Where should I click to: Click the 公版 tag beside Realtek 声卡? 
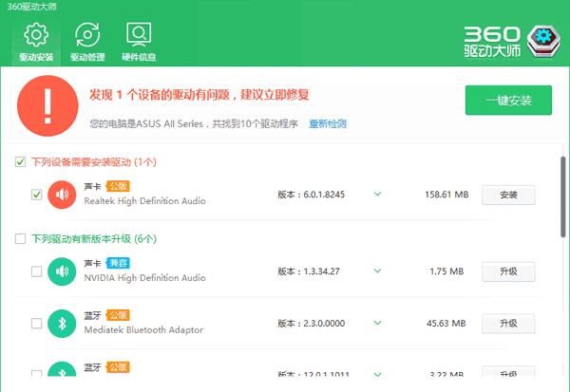(118, 186)
